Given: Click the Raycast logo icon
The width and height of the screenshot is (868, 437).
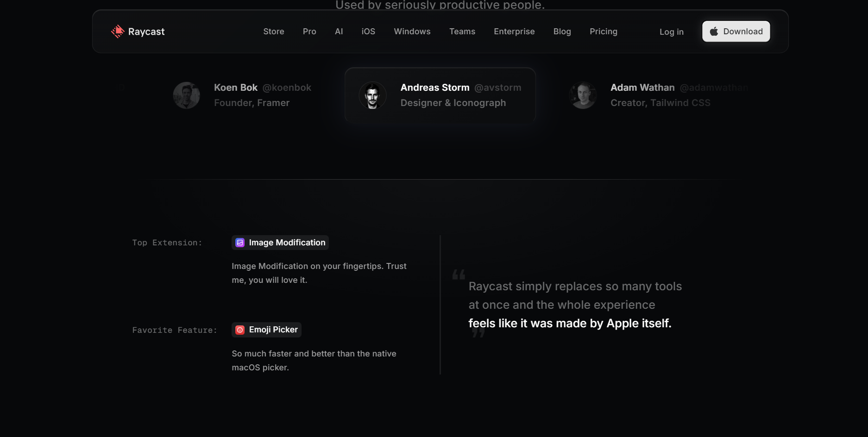Looking at the screenshot, I should [118, 31].
